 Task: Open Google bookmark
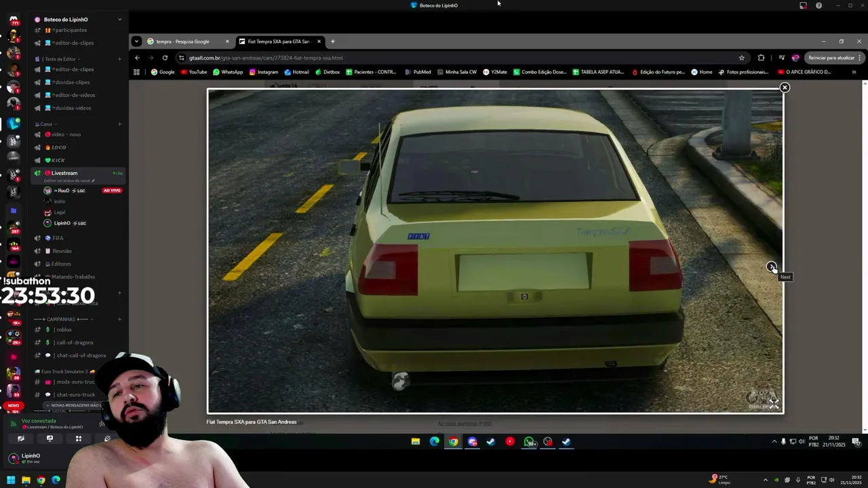[163, 72]
